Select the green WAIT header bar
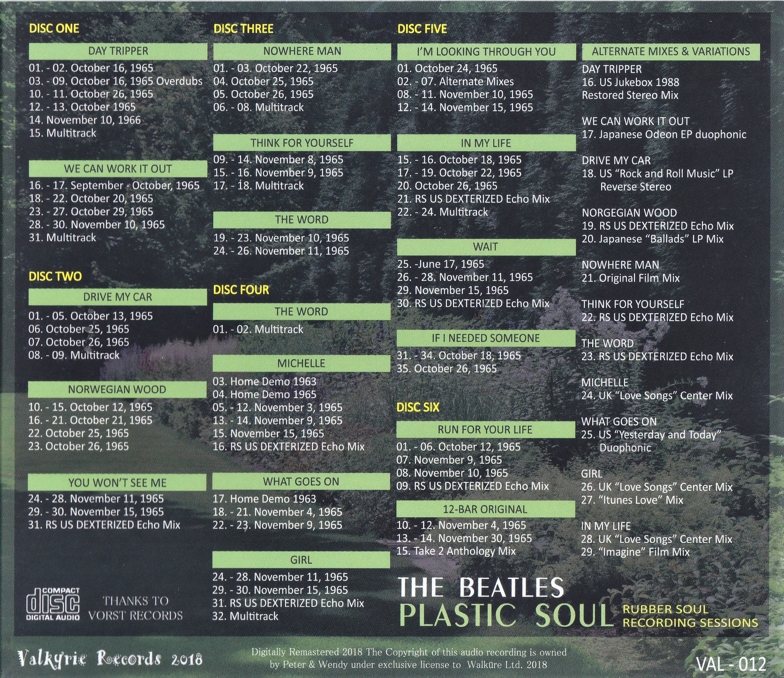The height and width of the screenshot is (678, 784). pos(486,247)
